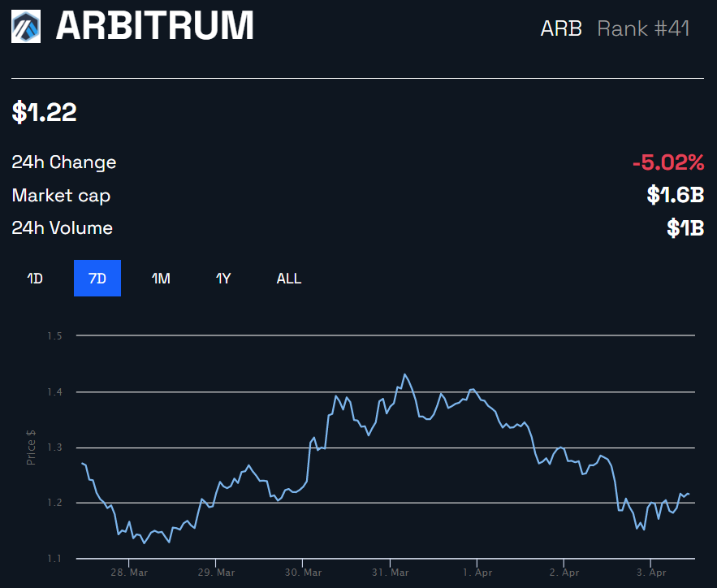Click the 31. Mar axis date marker

(390, 572)
